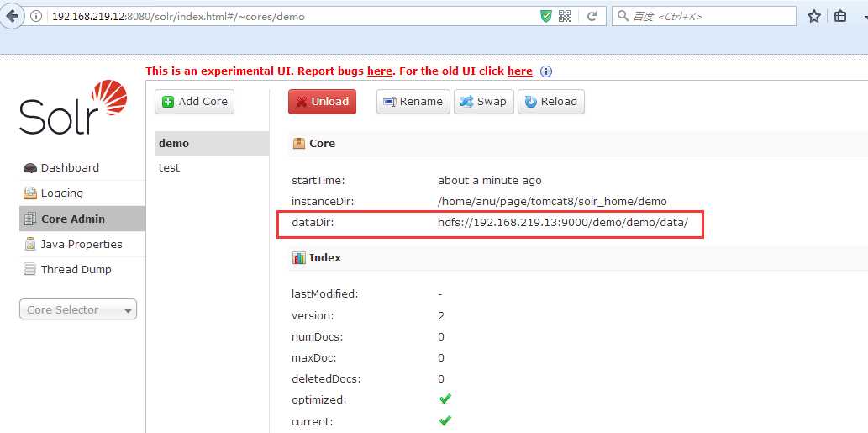Click the maxDoc label
Image resolution: width=868 pixels, height=433 pixels.
pyautogui.click(x=314, y=358)
